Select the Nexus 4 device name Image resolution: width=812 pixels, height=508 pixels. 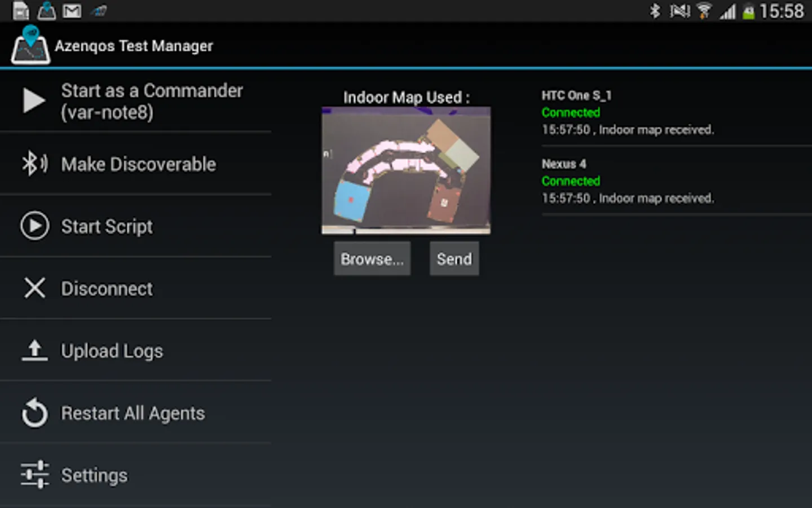pyautogui.click(x=564, y=164)
